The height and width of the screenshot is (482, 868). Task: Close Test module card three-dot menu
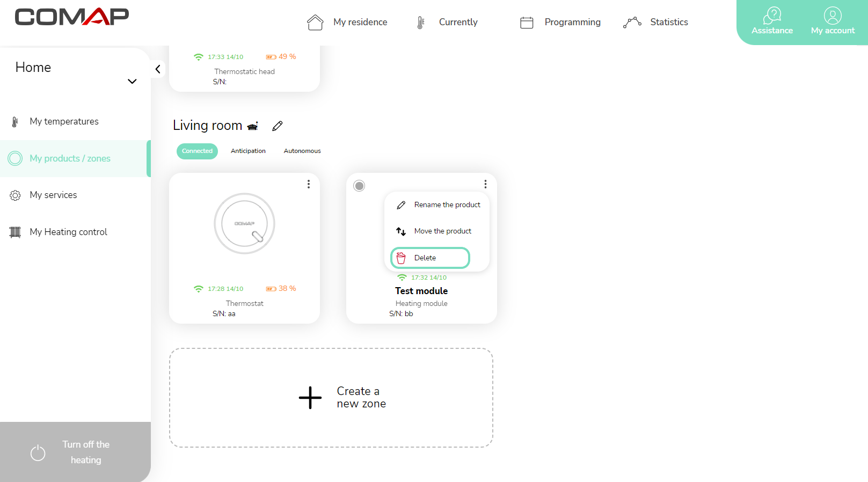click(x=486, y=184)
